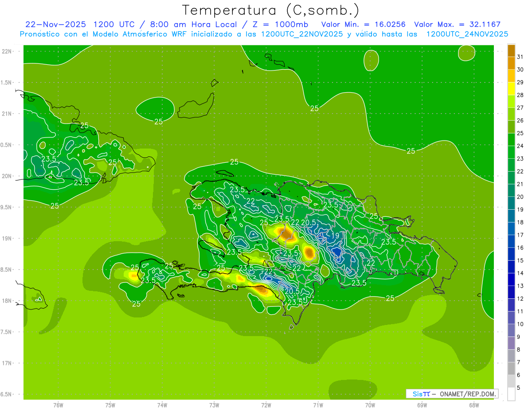Click the topmost legend swatch above 31

pyautogui.click(x=511, y=51)
